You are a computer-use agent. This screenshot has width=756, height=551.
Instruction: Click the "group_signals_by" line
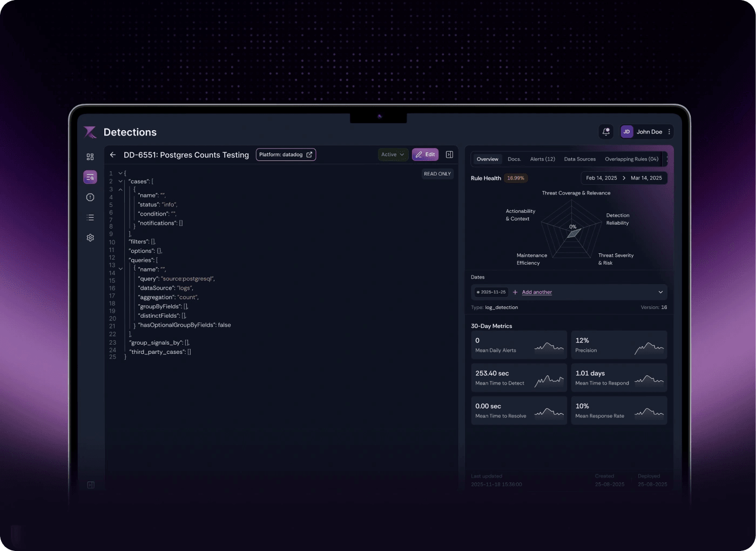tap(160, 343)
